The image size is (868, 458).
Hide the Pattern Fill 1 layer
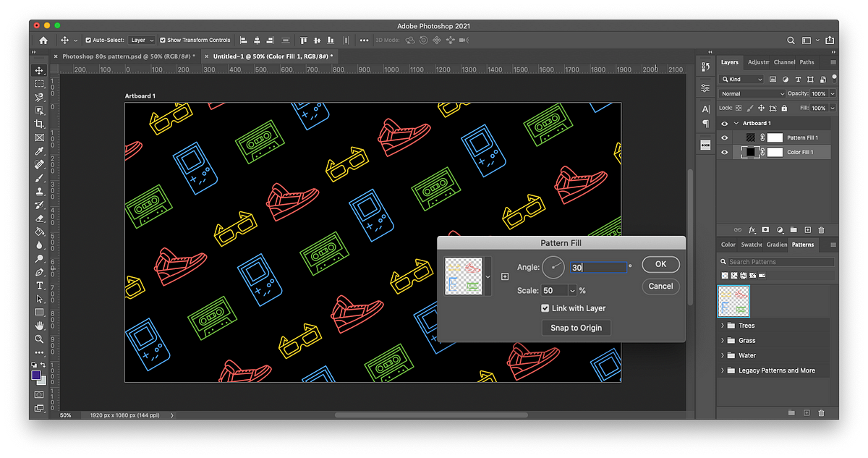725,137
